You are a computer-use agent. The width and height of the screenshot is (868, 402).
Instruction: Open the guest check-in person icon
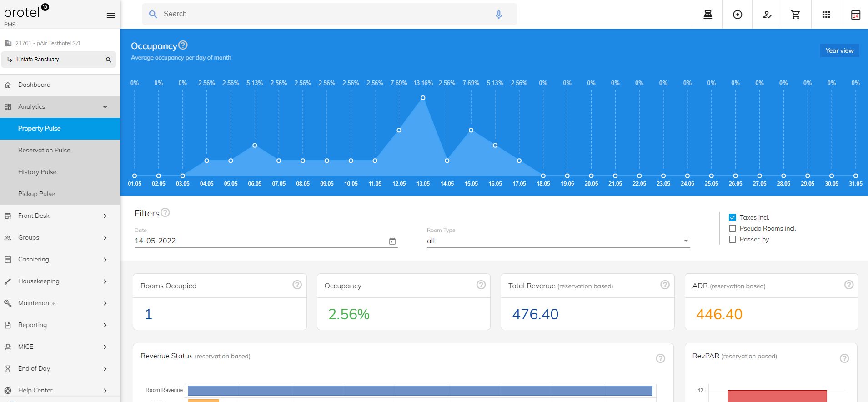(767, 15)
